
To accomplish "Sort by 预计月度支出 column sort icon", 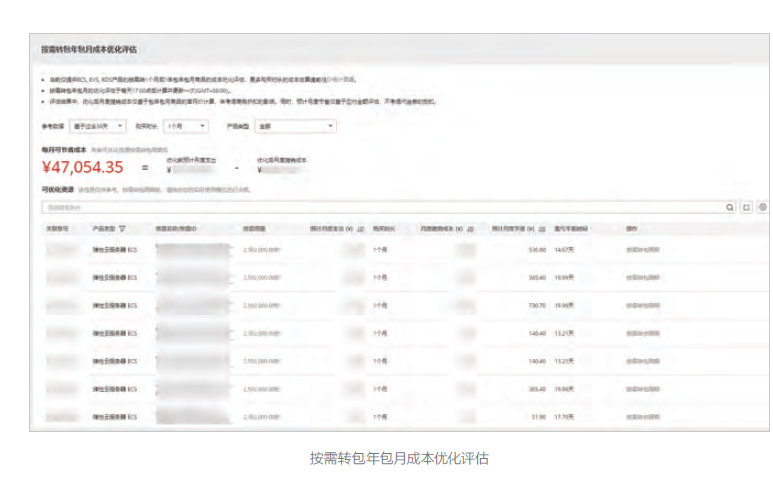I will (361, 229).
